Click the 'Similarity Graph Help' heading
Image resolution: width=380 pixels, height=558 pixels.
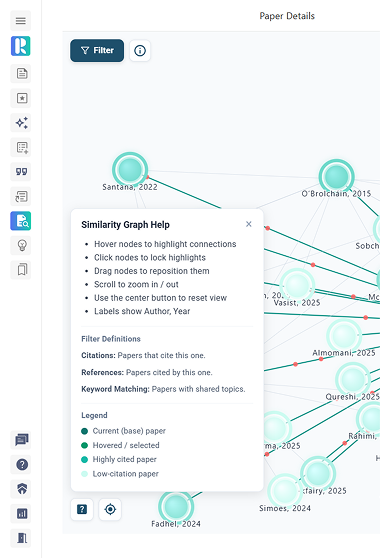pos(125,225)
